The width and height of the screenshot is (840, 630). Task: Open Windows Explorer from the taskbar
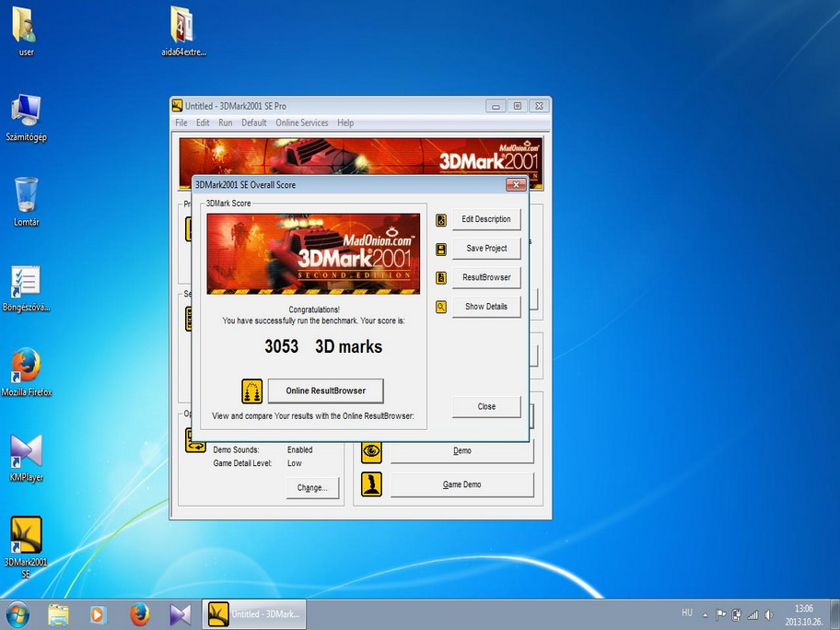58,614
